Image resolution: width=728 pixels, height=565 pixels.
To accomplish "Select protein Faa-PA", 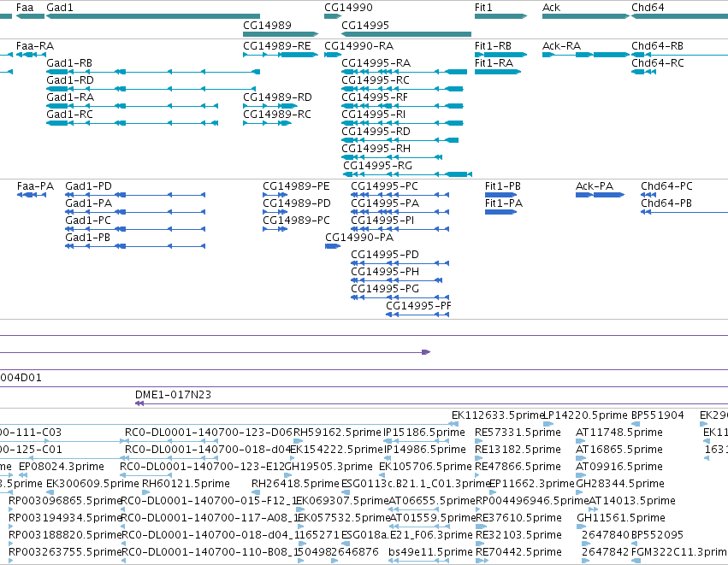I will pos(32,195).
